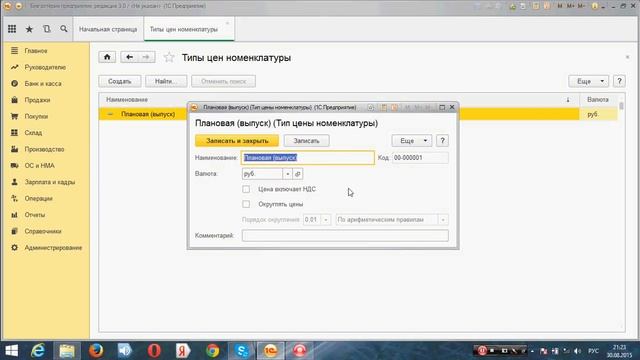Open ОС и НМА section
The image size is (640, 360).
point(40,166)
